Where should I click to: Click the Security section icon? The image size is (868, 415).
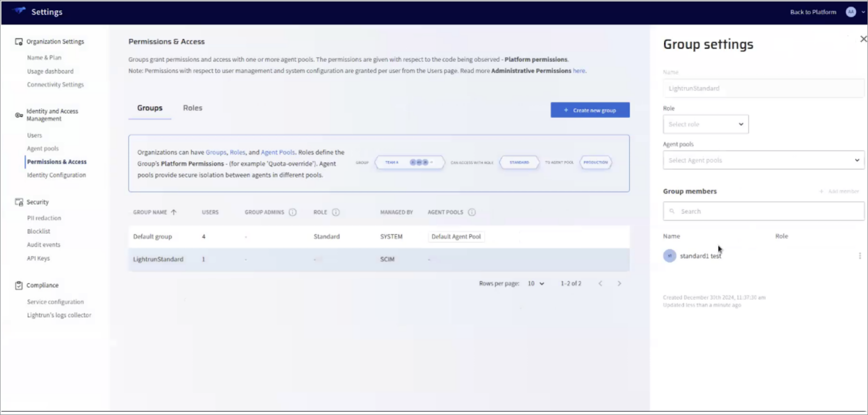(x=18, y=202)
